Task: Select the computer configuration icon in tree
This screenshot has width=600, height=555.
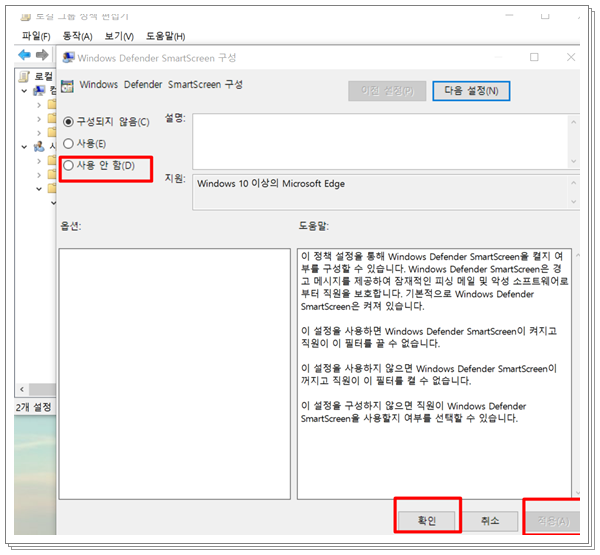Action: [39, 91]
